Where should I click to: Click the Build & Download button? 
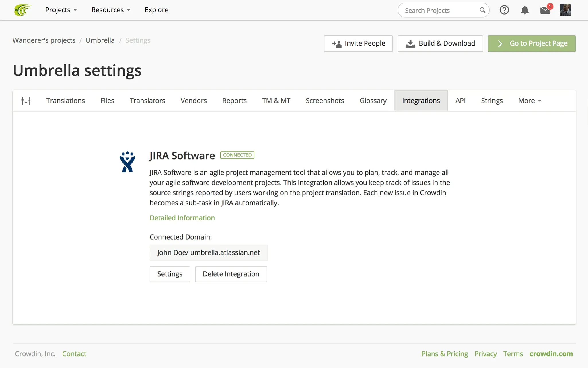point(440,44)
